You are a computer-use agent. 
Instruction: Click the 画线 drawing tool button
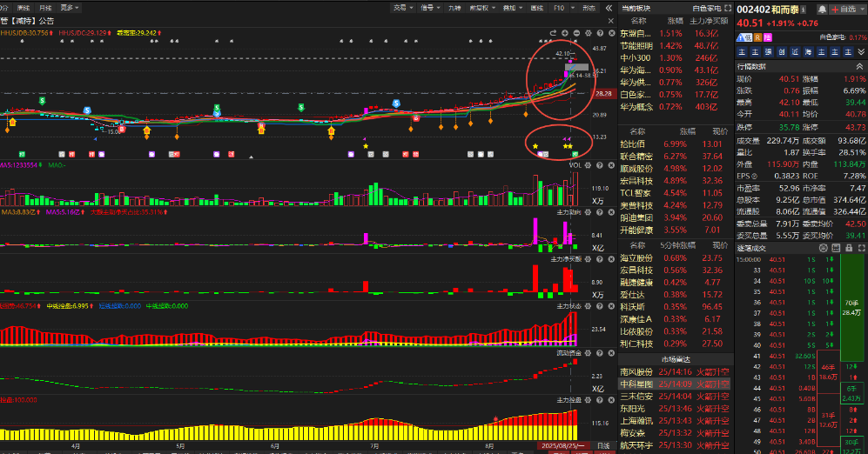click(x=537, y=8)
